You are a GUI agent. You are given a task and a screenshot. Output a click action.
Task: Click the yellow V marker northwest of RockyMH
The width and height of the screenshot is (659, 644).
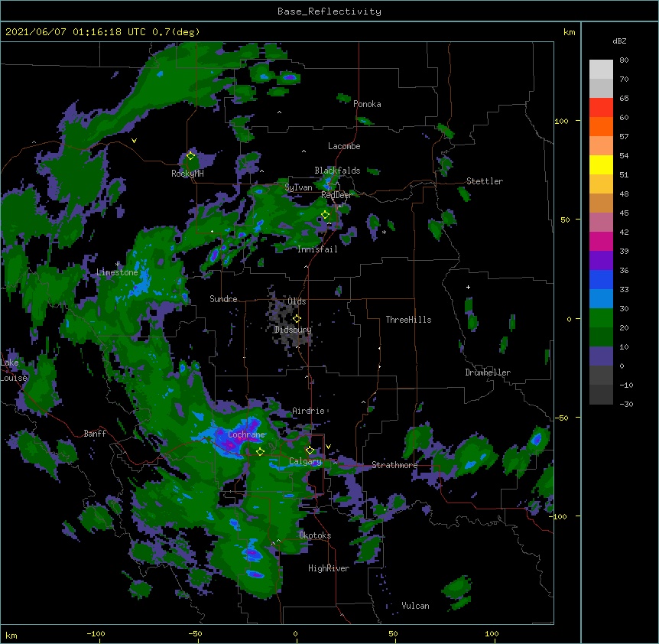[x=134, y=141]
